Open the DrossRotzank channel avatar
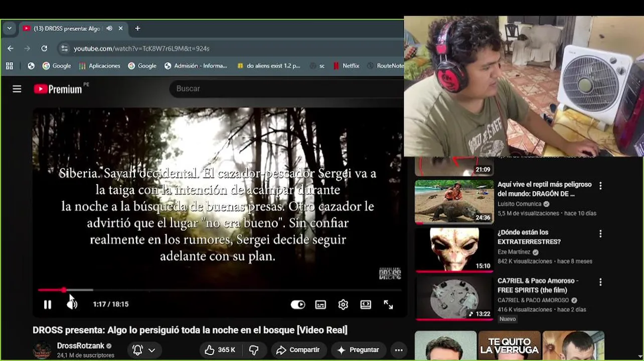This screenshot has height=361, width=644. (42, 350)
